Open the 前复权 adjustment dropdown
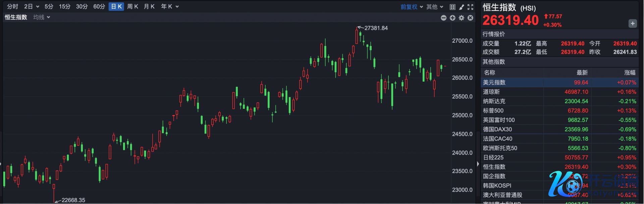Screen dimensions: 644x204 [x=412, y=7]
